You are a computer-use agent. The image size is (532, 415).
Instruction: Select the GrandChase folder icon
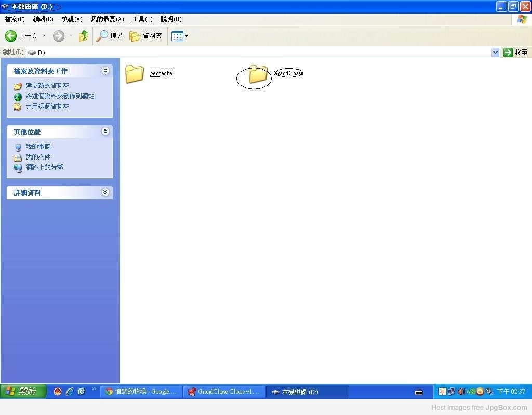pos(258,74)
